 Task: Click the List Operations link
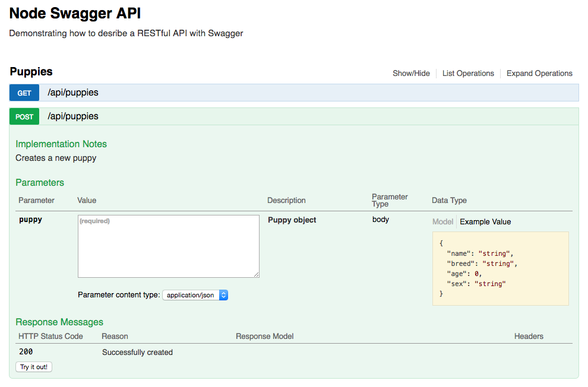pyautogui.click(x=468, y=73)
